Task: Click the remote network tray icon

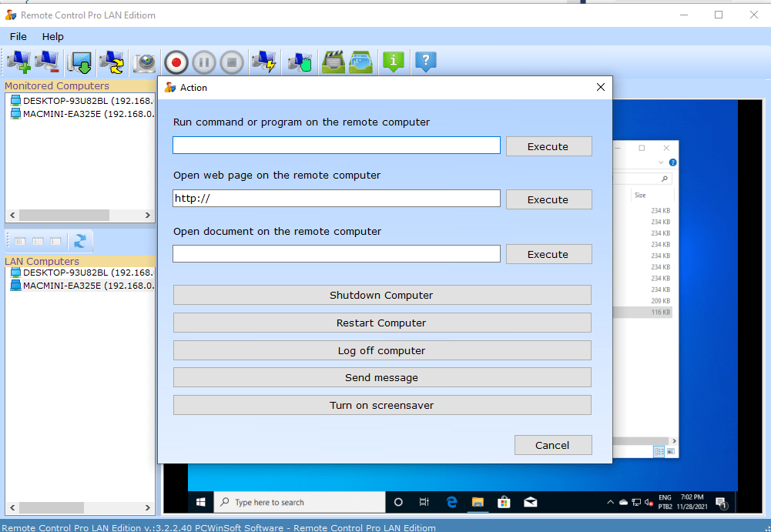Action: pyautogui.click(x=636, y=502)
